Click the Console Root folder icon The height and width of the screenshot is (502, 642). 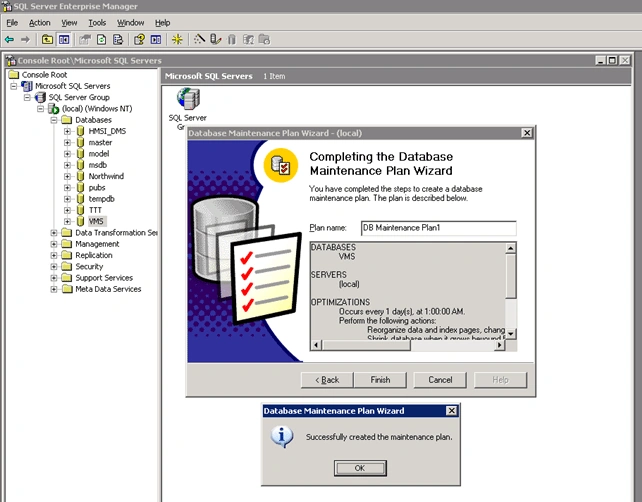click(x=14, y=75)
